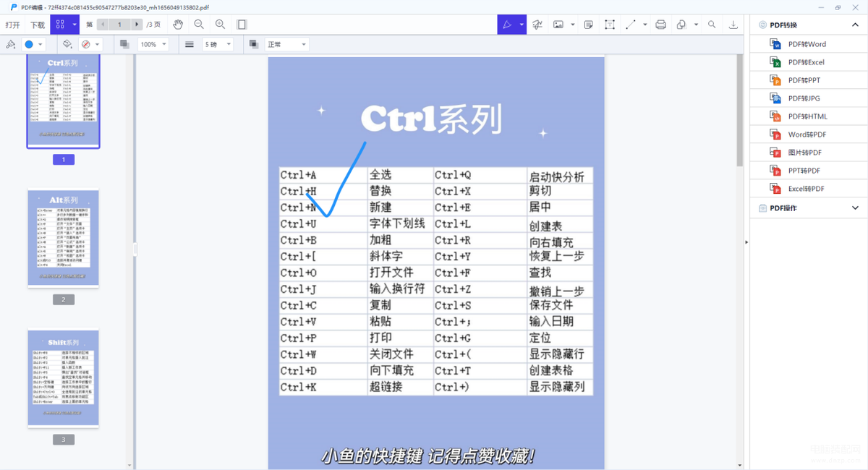Viewport: 868px width, 470px height.
Task: Go to the previous page arrow
Action: coord(103,25)
